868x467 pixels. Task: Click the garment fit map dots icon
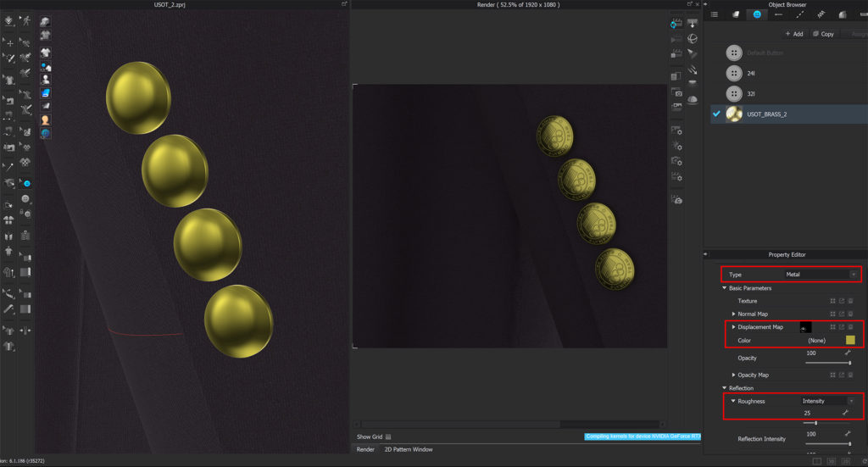click(46, 67)
